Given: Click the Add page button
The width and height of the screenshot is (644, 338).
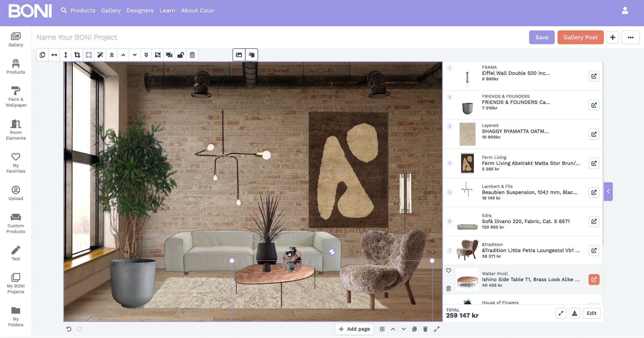Looking at the screenshot, I should pyautogui.click(x=354, y=329).
